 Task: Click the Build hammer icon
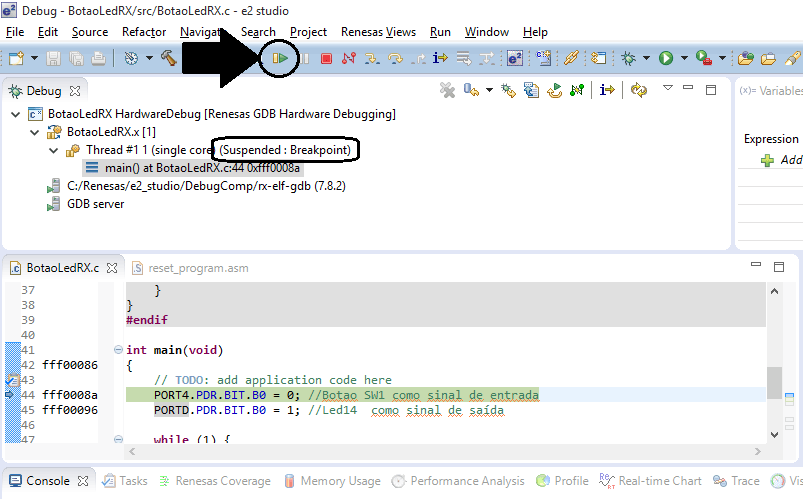click(168, 58)
